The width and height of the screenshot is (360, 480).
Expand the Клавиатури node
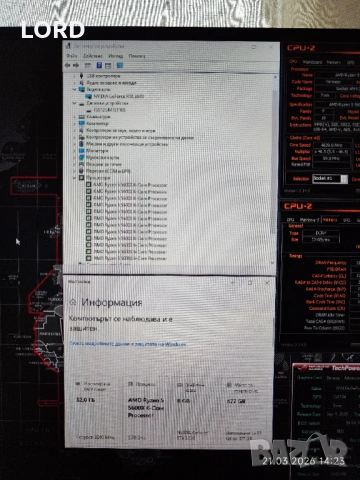[x=74, y=117]
